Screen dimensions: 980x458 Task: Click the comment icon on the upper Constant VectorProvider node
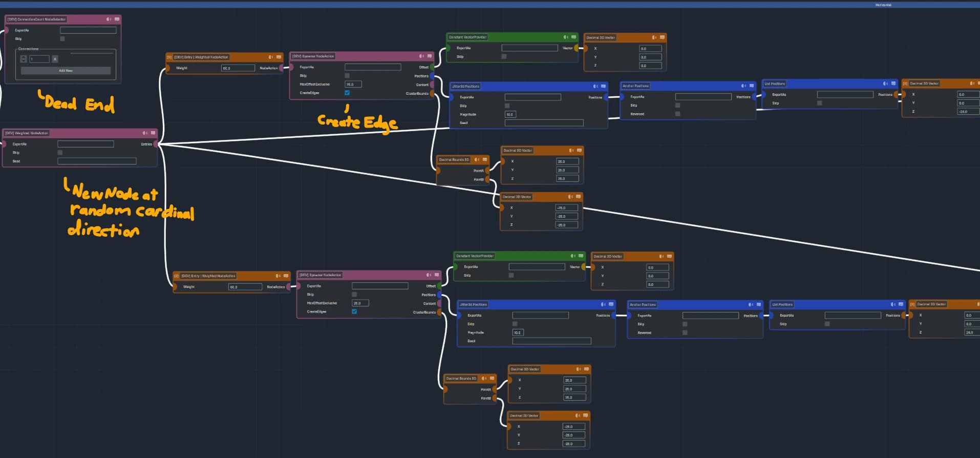click(x=573, y=37)
